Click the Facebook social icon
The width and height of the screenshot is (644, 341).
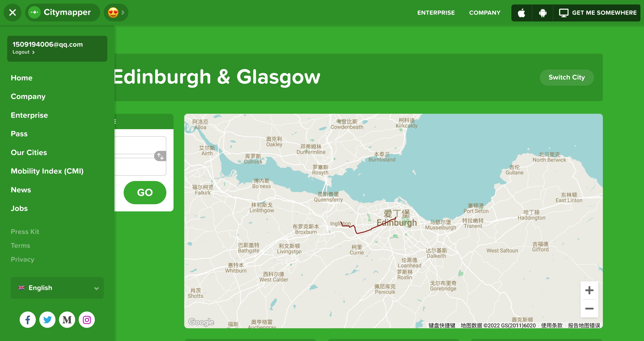(x=28, y=320)
